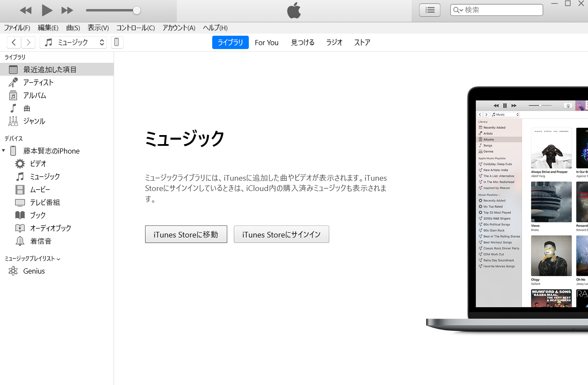Switch to the For You tab
Viewport: 588px width, 385px height.
pos(266,43)
